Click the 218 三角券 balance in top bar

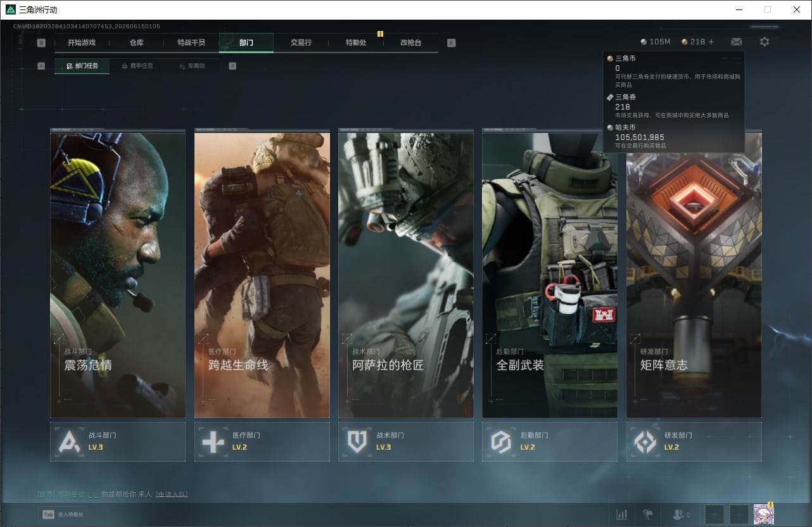(x=694, y=42)
